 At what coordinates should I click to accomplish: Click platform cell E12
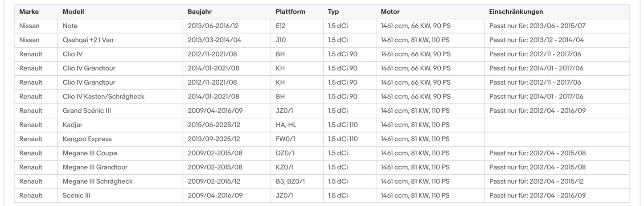pos(280,26)
